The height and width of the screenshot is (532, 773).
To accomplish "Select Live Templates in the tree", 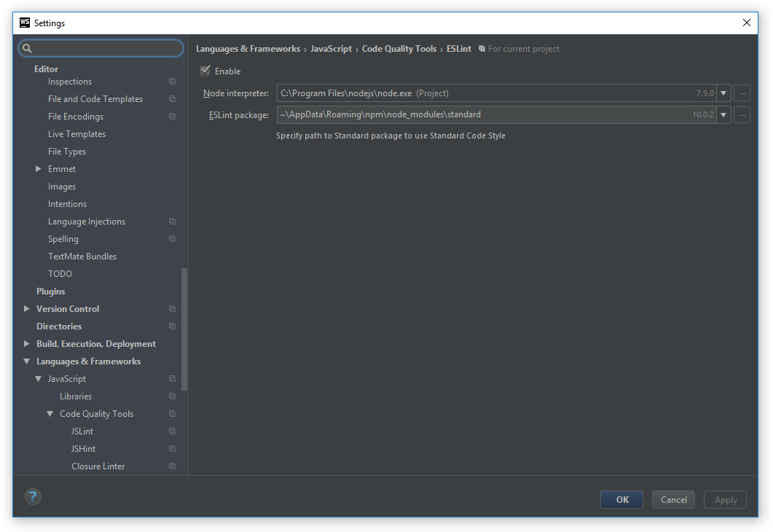I will click(76, 134).
